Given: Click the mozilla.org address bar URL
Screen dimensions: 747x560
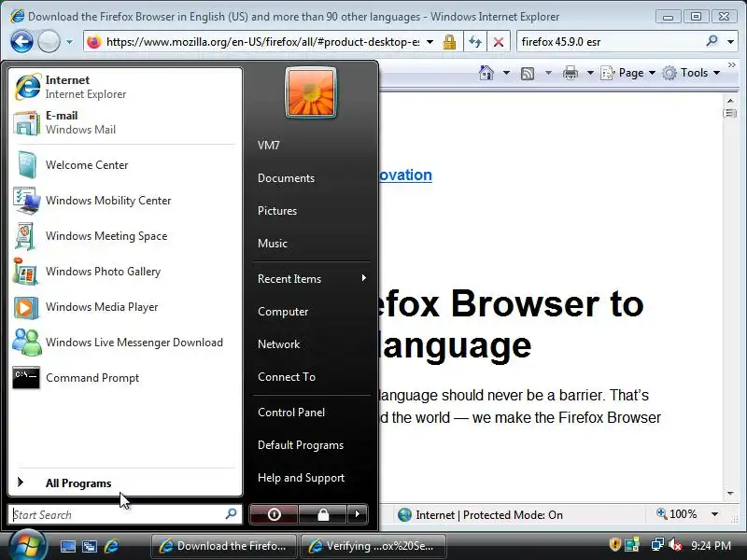Looking at the screenshot, I should click(262, 42).
